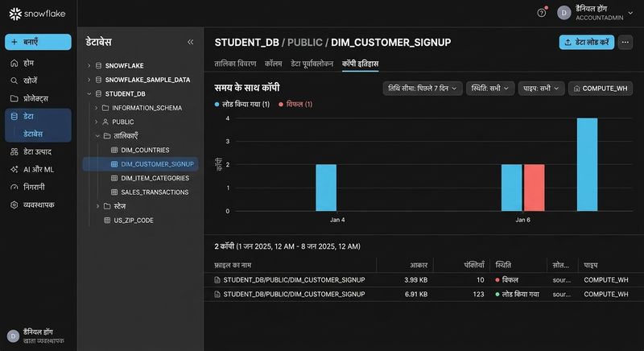Switch to the कॉलम tab

(x=273, y=64)
